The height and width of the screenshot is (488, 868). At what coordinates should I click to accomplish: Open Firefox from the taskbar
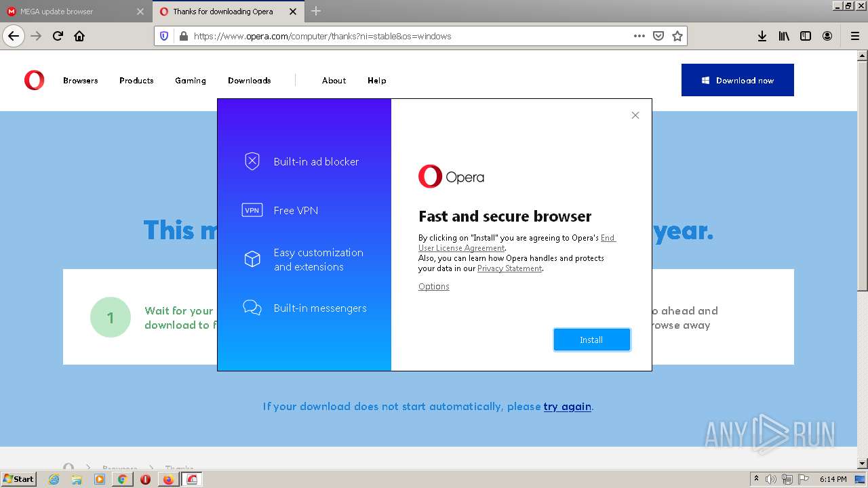(168, 479)
